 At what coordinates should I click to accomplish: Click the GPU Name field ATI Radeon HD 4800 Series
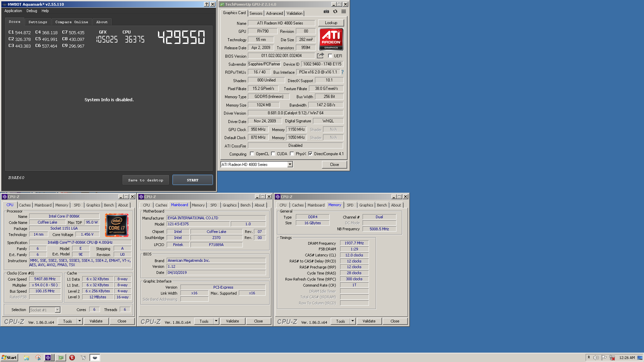point(281,23)
